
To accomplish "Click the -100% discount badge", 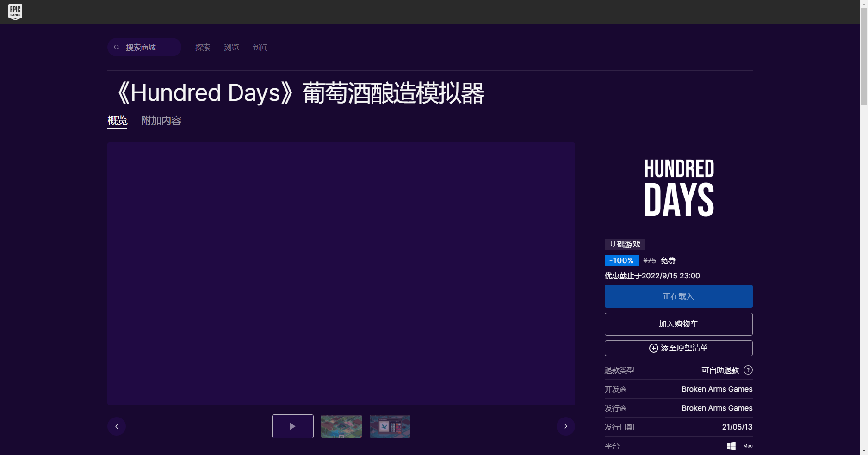I will (x=622, y=261).
